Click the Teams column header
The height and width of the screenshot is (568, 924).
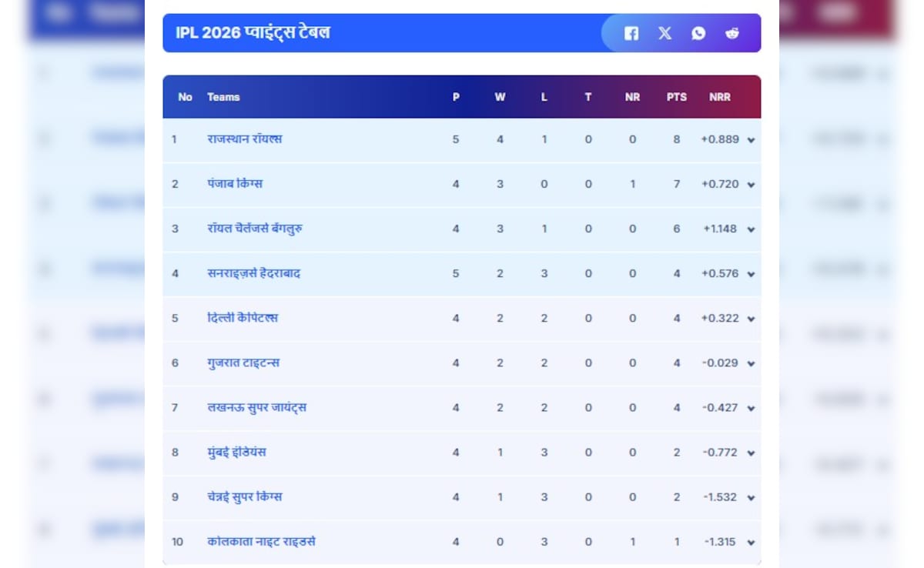pyautogui.click(x=223, y=97)
